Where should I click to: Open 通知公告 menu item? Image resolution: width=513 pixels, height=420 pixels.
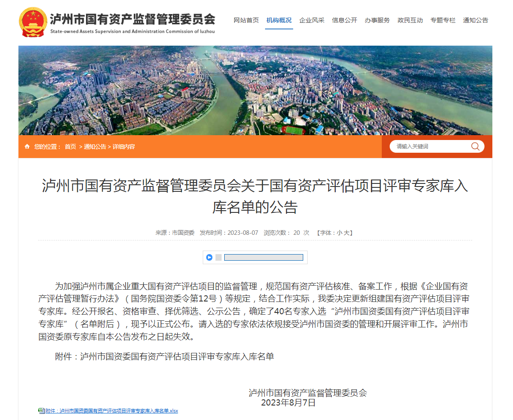click(475, 20)
